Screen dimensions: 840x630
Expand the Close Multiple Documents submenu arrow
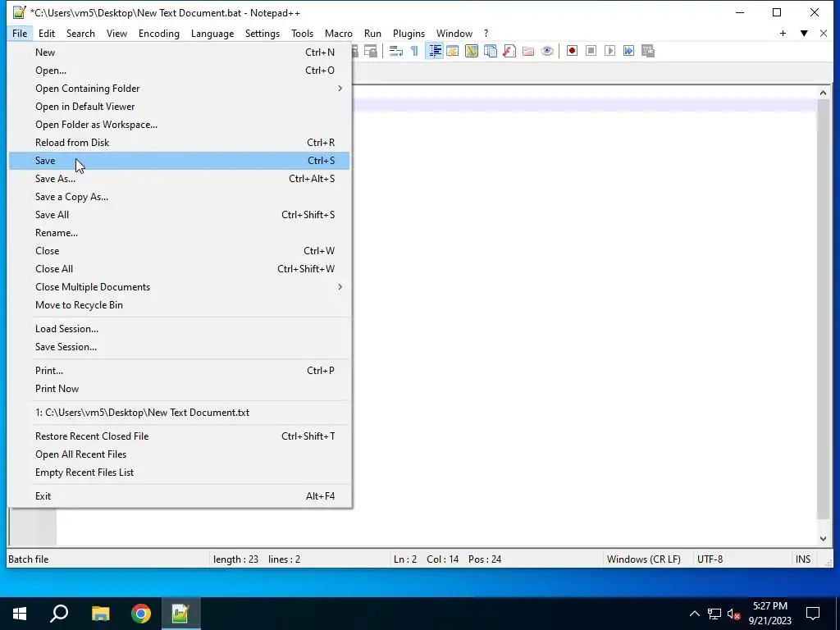click(340, 287)
